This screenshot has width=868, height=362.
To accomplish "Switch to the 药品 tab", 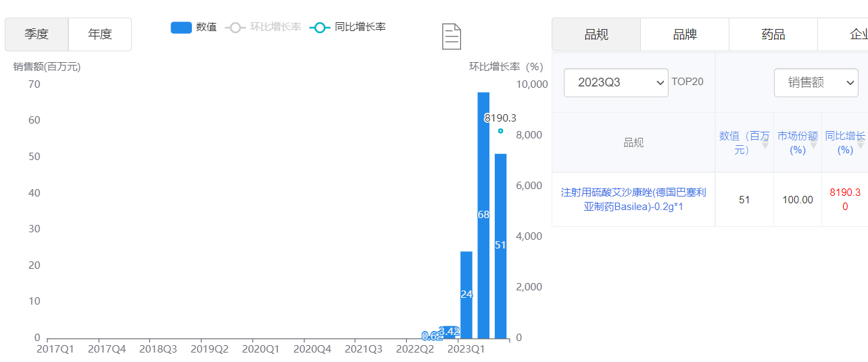I will pos(773,34).
